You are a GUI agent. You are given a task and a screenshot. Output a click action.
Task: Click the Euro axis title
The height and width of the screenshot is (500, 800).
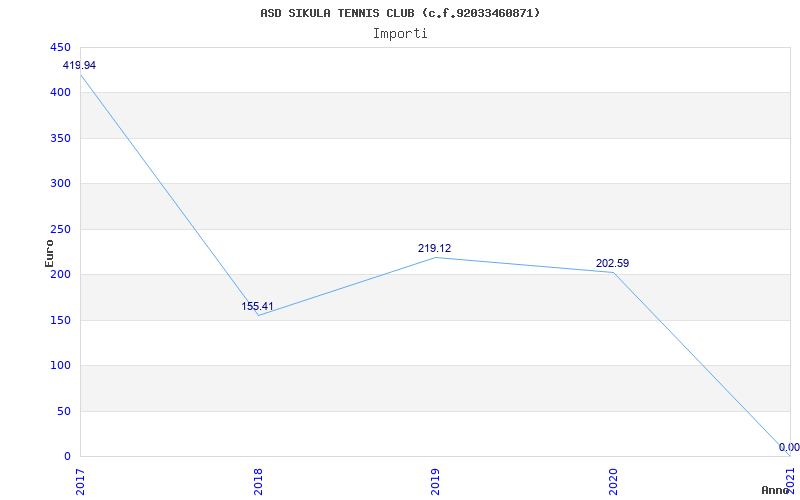click(49, 253)
